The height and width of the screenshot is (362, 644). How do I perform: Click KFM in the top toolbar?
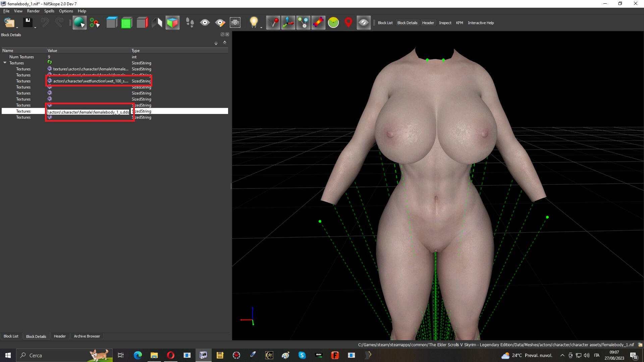pyautogui.click(x=460, y=23)
